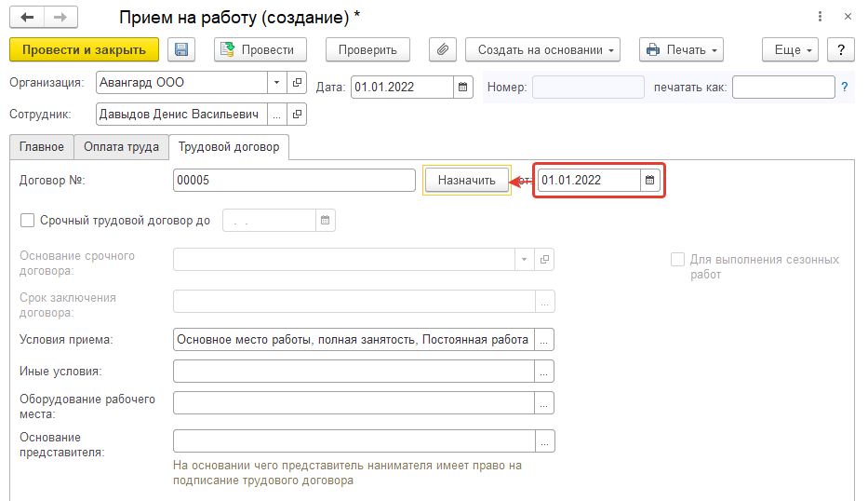Image resolution: width=868 pixels, height=501 pixels.
Task: Click the Договор № input field
Action: (294, 181)
